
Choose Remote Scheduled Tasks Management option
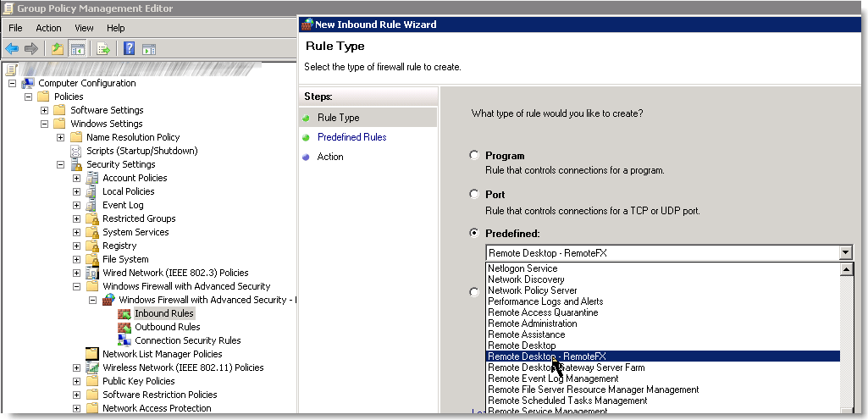tap(663, 400)
